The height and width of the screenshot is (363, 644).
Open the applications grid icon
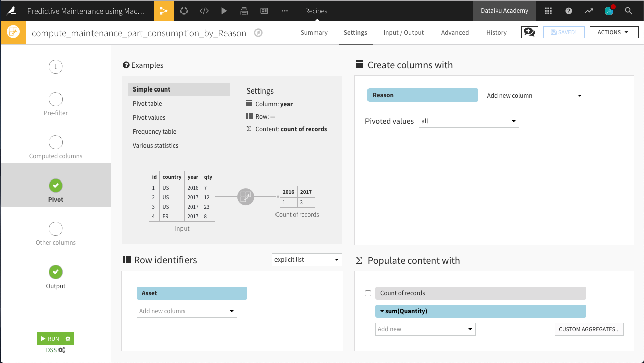(548, 11)
